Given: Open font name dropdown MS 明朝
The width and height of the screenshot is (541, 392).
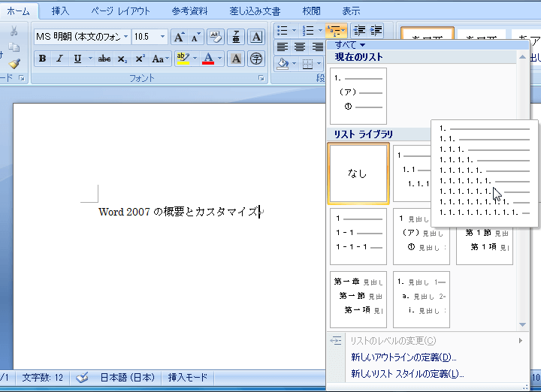Looking at the screenshot, I should click(126, 37).
